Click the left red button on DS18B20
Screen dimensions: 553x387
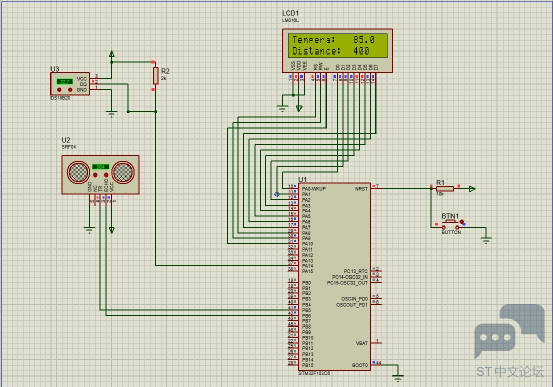click(59, 90)
